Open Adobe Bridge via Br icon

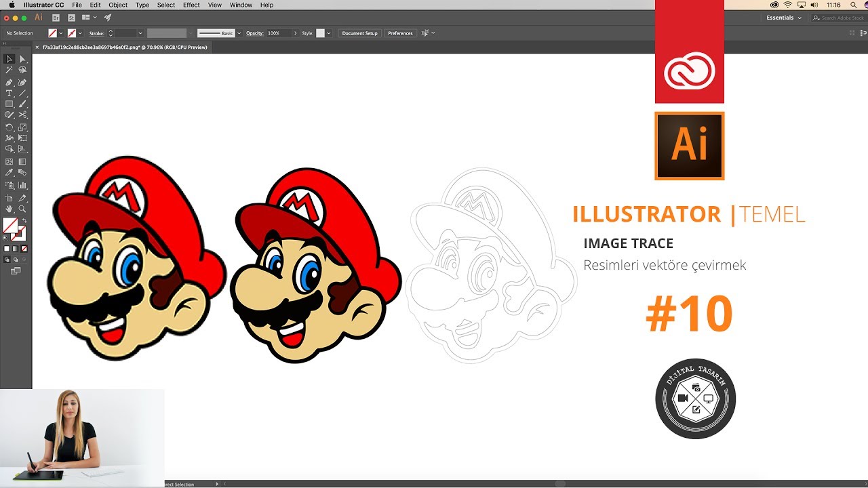pos(56,18)
